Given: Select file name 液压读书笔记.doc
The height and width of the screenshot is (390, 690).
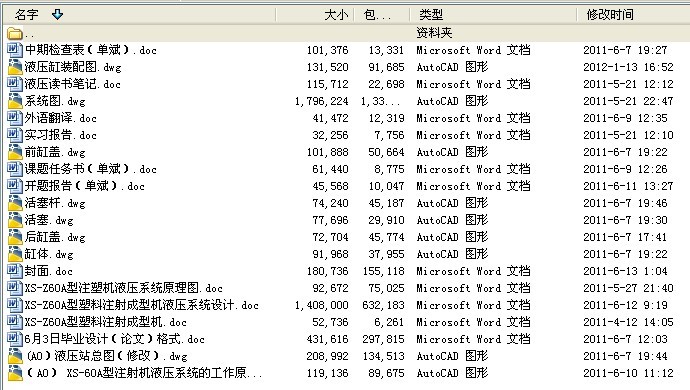Looking at the screenshot, I should point(72,84).
